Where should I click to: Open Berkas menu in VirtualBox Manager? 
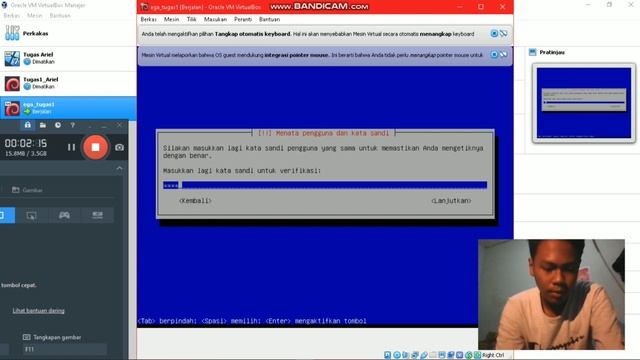11,16
